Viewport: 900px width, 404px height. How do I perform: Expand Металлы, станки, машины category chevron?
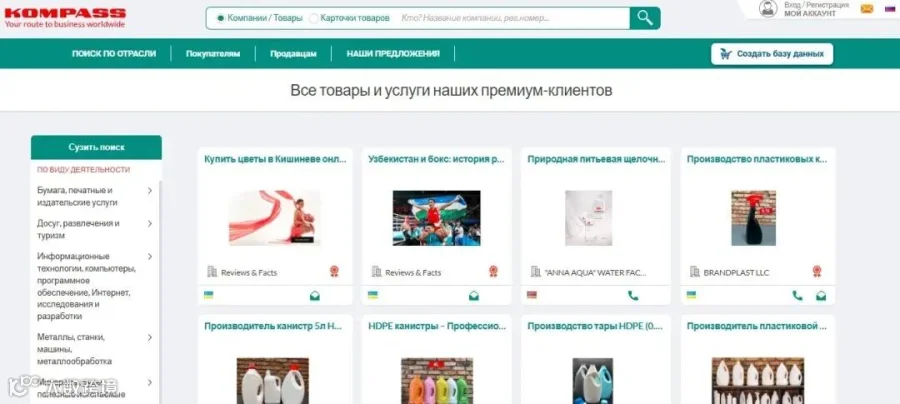pos(150,337)
